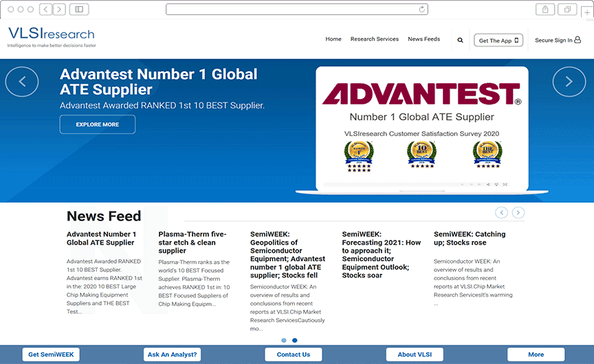Viewport: 594px width, 364px height.
Task: Reload the page from address bar
Action: [x=421, y=9]
